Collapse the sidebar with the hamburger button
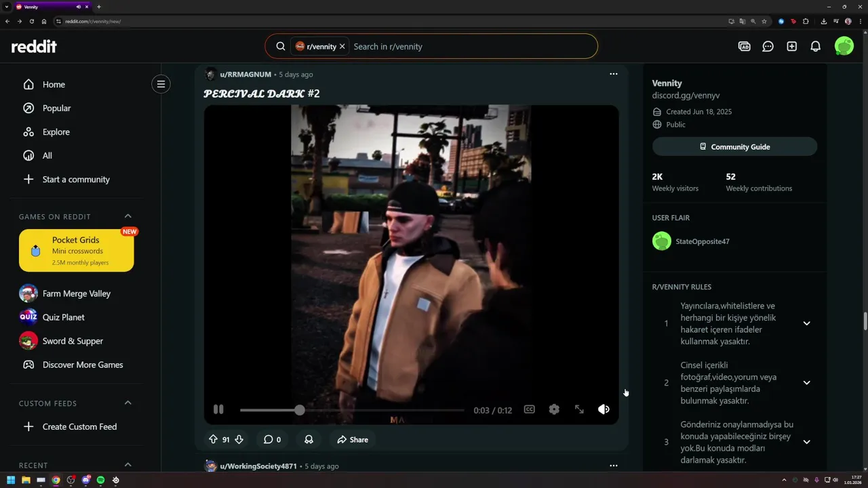868x488 pixels. coord(161,84)
